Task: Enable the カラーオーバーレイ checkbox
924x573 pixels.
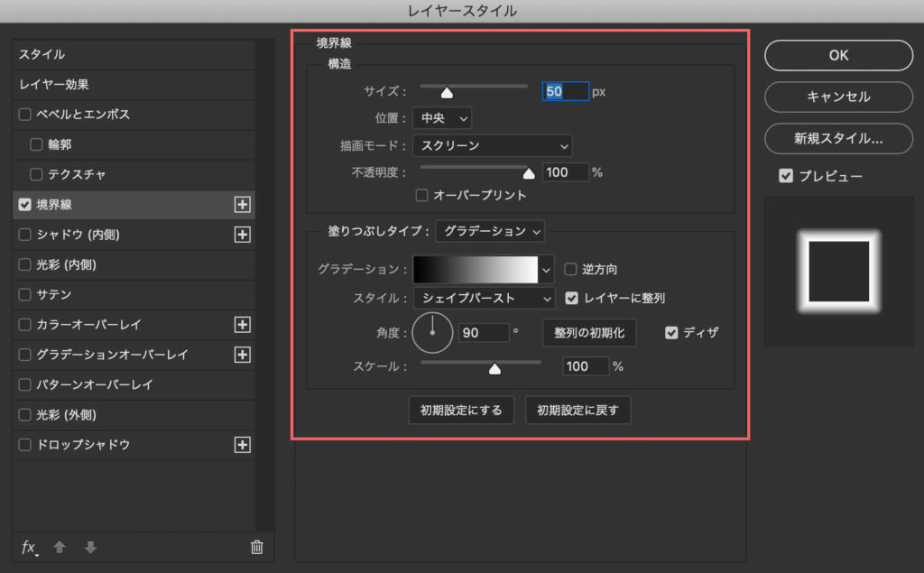Action: [x=24, y=325]
